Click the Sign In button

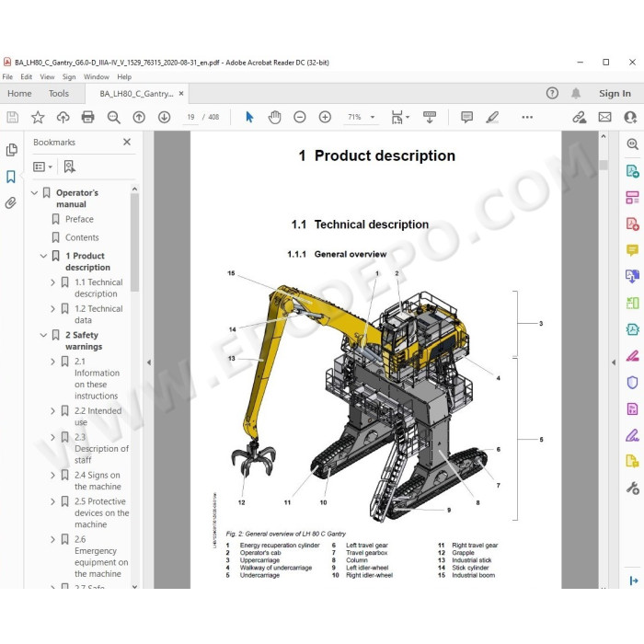(615, 94)
